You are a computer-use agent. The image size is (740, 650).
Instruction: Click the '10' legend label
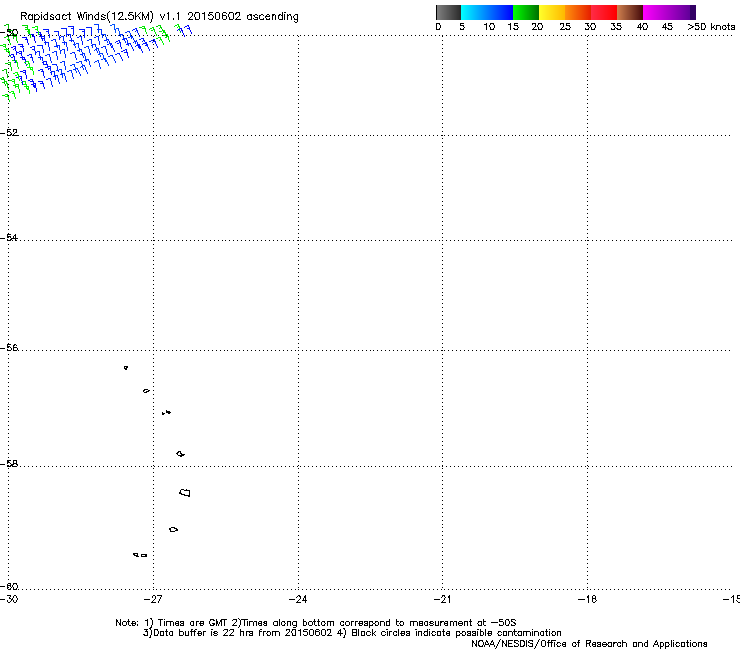click(x=489, y=27)
